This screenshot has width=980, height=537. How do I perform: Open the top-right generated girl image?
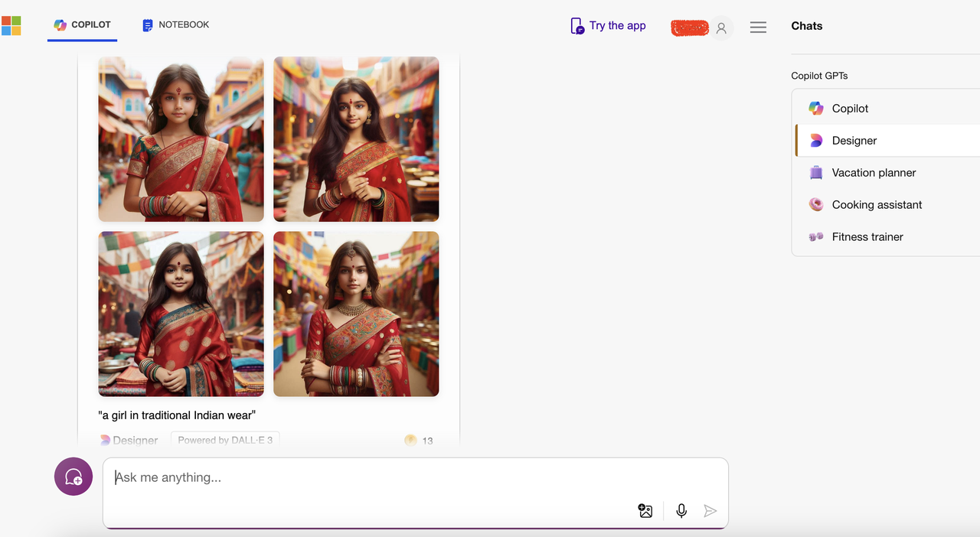pos(356,139)
